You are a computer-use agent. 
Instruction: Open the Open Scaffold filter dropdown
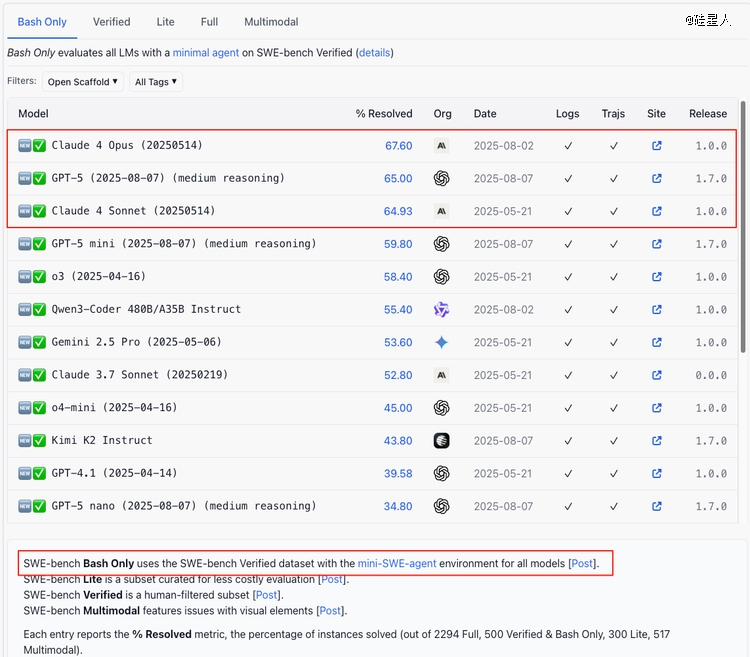(x=83, y=82)
